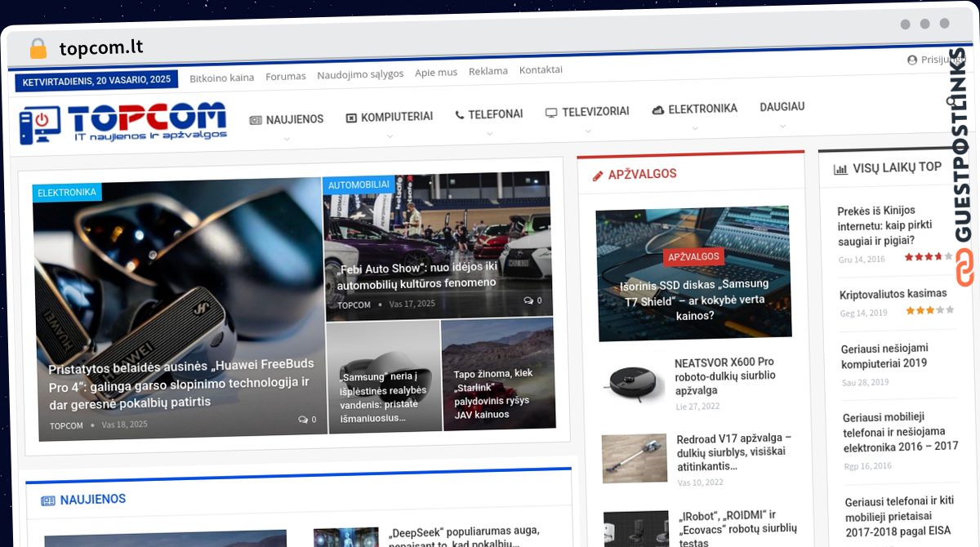The width and height of the screenshot is (980, 547).
Task: Open the Samsung T7 Shield SSD review
Action: click(x=694, y=300)
